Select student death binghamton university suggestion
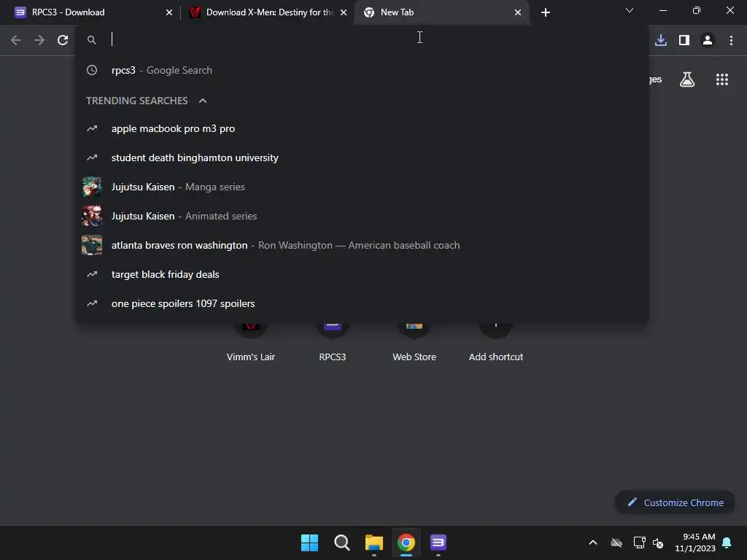The width and height of the screenshot is (747, 560). (x=362, y=157)
